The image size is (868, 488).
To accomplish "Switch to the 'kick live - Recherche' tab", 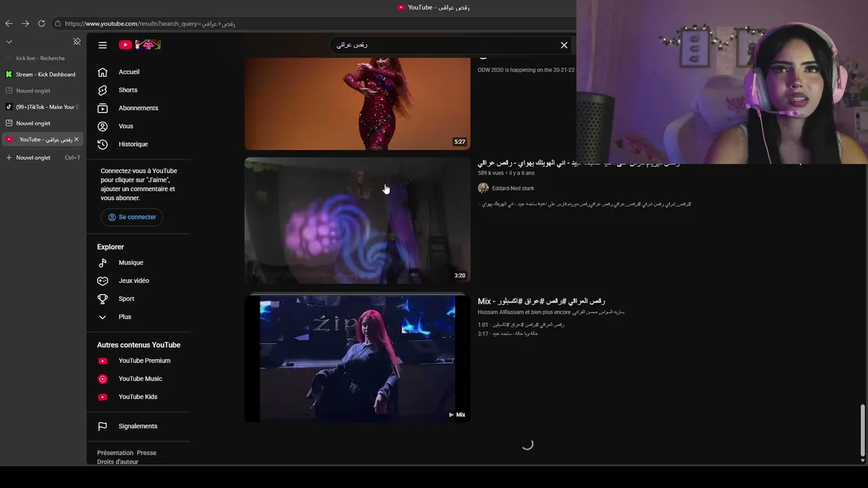I will click(x=42, y=58).
